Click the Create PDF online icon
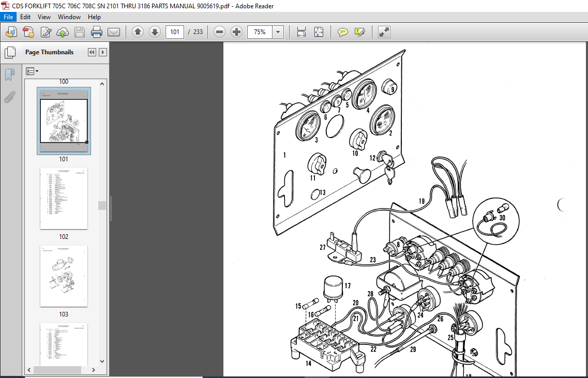Screen dimensions: 588x378 click(11, 32)
